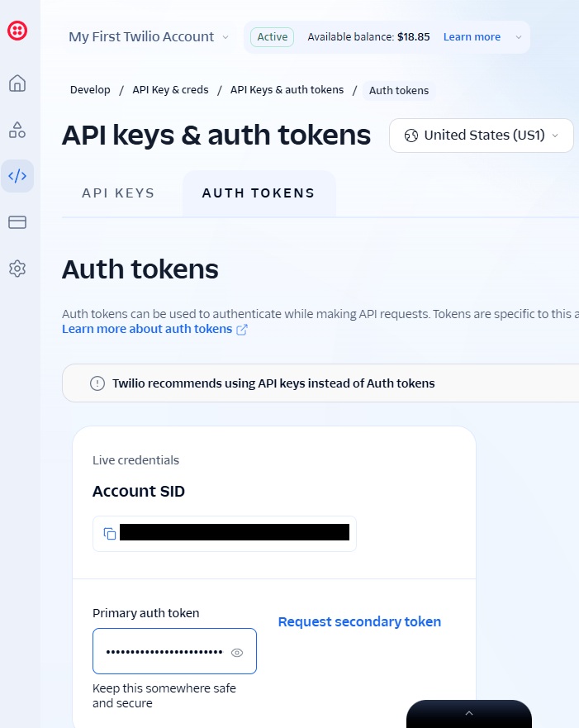Open the Home icon in sidebar
This screenshot has height=728, width=579.
[17, 83]
